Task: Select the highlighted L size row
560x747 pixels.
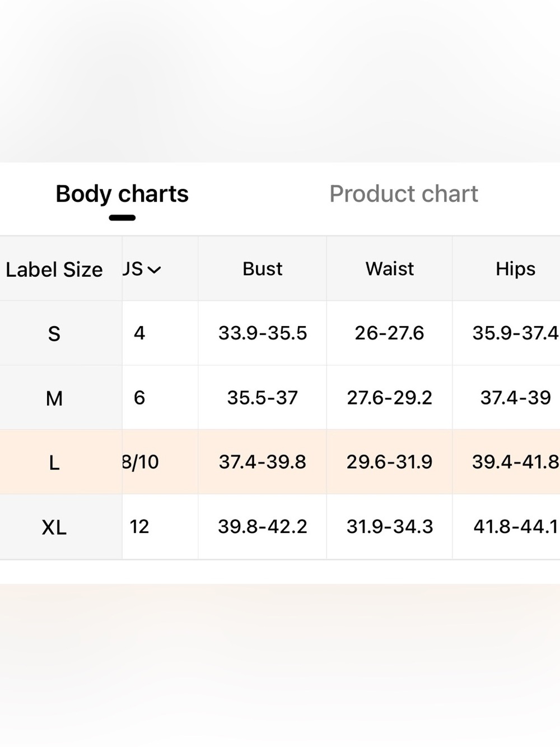Action: point(280,462)
